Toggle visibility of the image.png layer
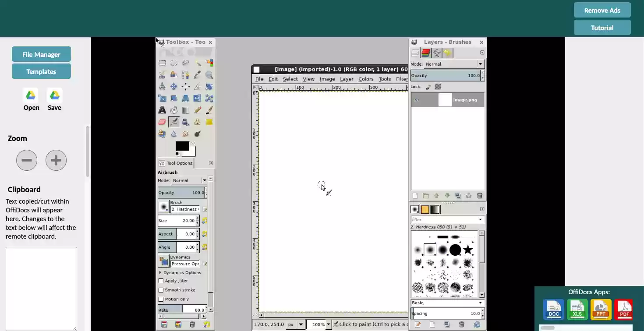The image size is (644, 331). click(x=417, y=99)
